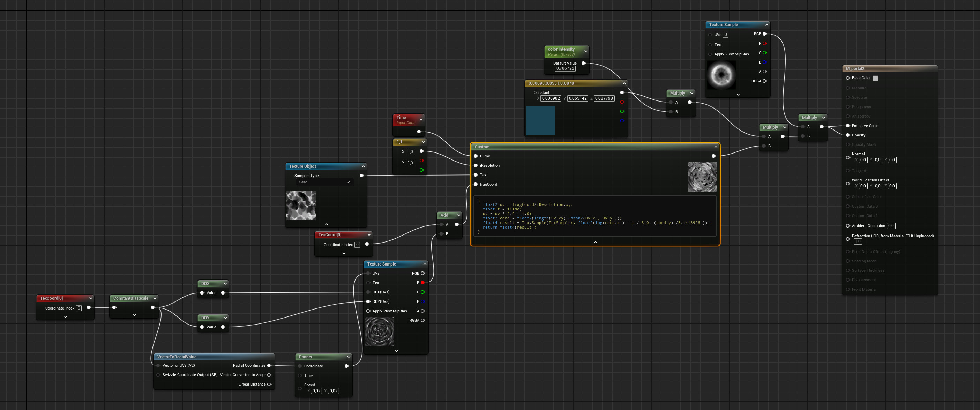Edit the constant Z value 0,087798

coord(604,98)
